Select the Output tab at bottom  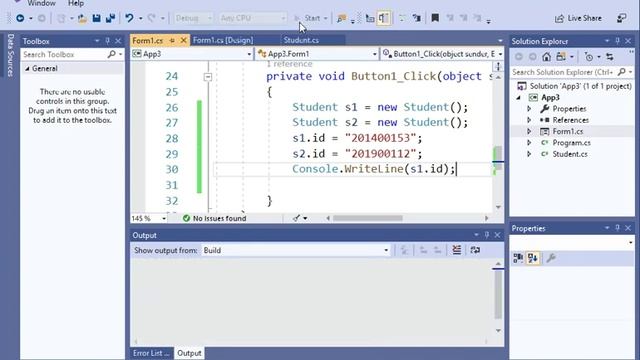coord(189,353)
